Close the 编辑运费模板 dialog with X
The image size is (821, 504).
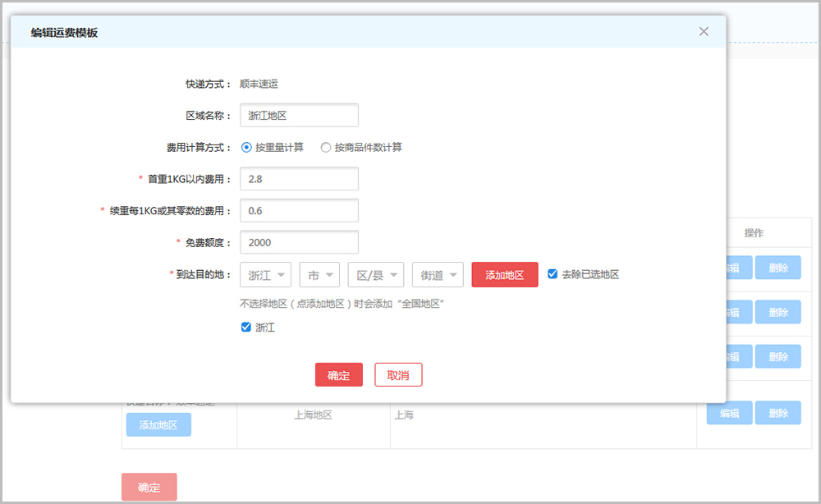point(704,31)
